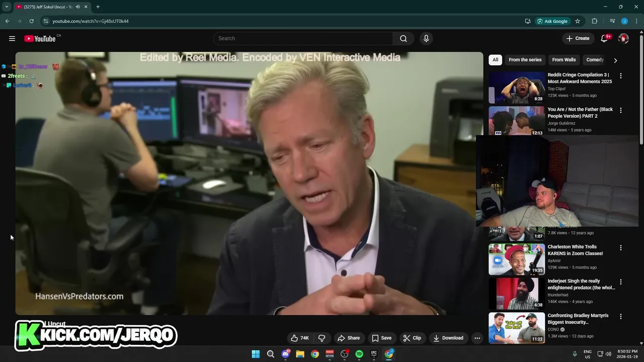Mute the tab via its speaker icon
Screen dimensions: 644x362
[77, 7]
